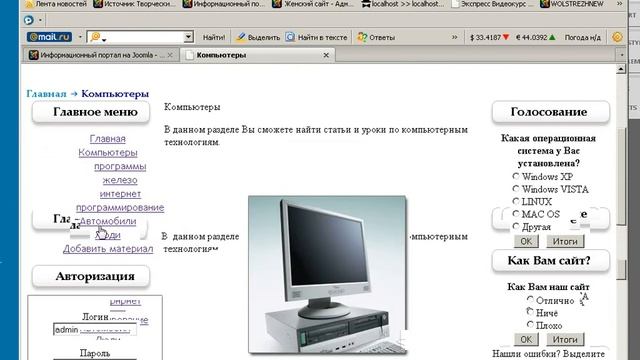This screenshot has height=360, width=640.
Task: Expand the toolbar search box dropdown arrow
Action: tap(188, 37)
